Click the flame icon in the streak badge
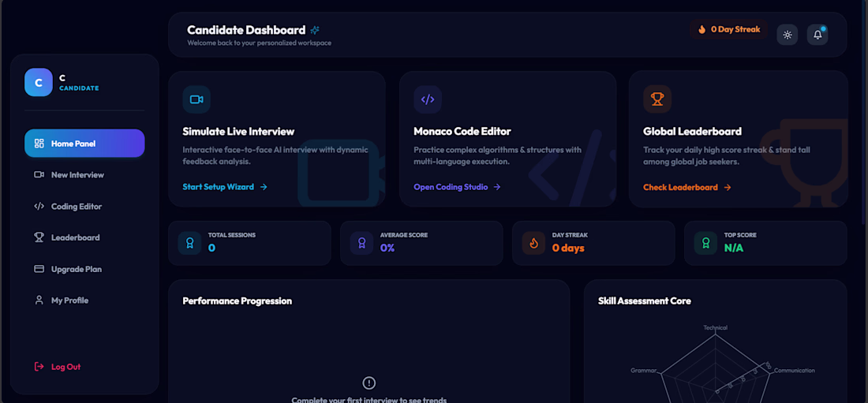The image size is (868, 403). tap(702, 29)
